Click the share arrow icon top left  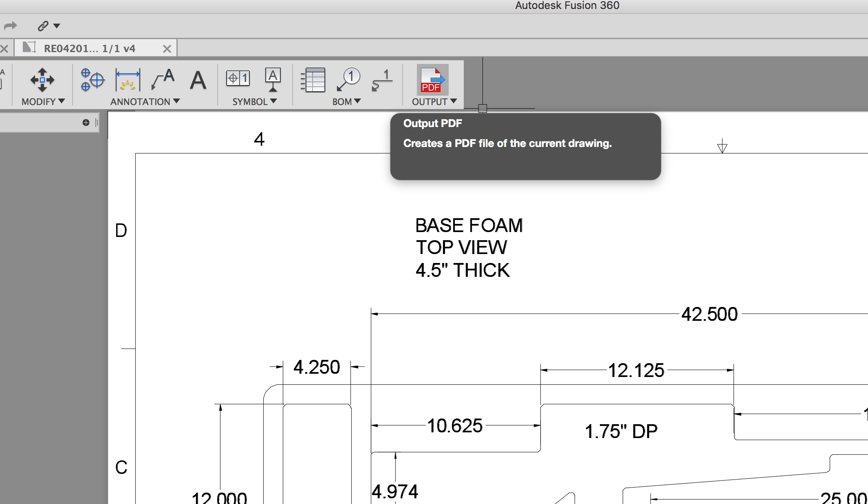coord(10,25)
